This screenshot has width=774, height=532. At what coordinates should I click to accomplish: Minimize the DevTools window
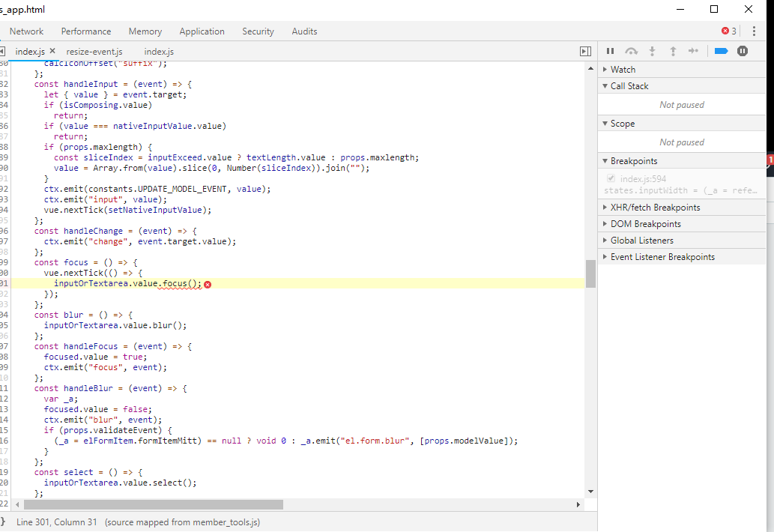pos(680,9)
